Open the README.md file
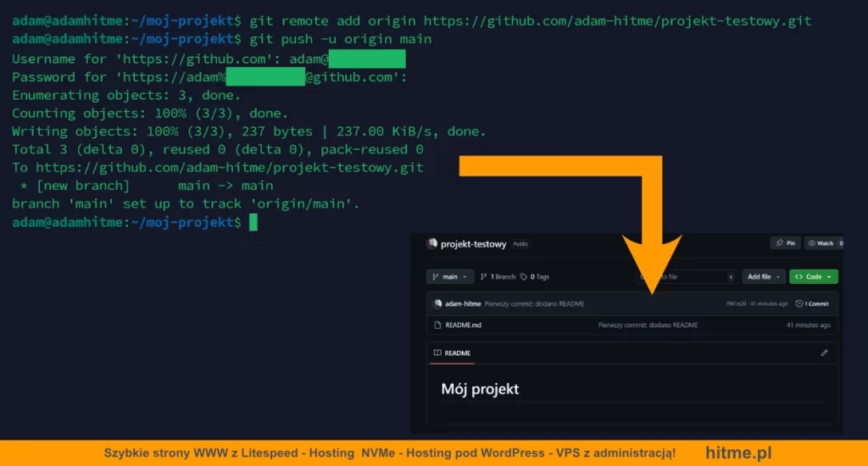This screenshot has width=868, height=466. tap(464, 325)
